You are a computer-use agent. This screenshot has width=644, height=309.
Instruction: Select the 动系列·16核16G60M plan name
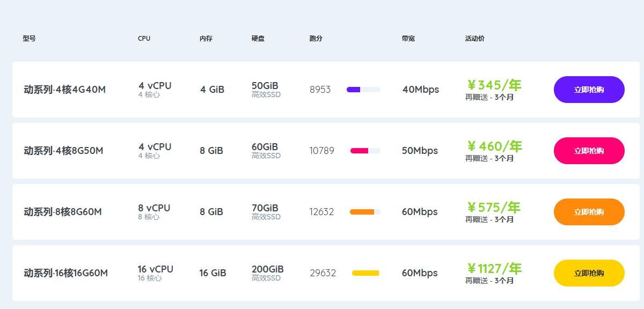tap(65, 273)
